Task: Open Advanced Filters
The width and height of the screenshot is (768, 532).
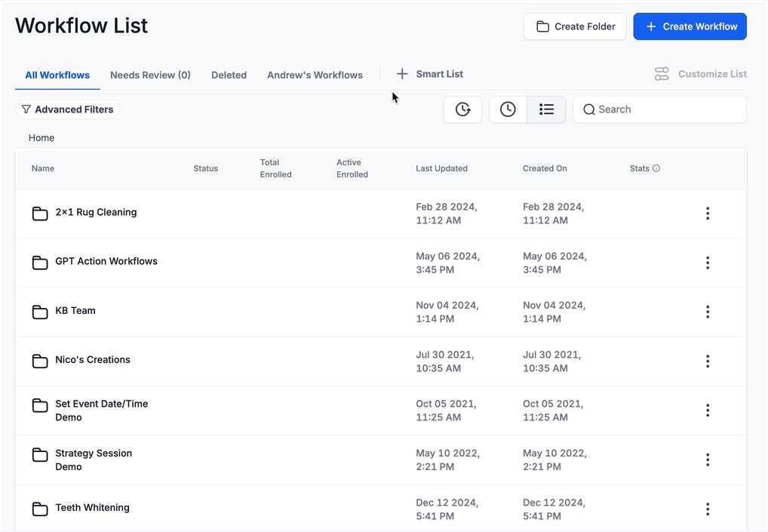Action: 68,109
